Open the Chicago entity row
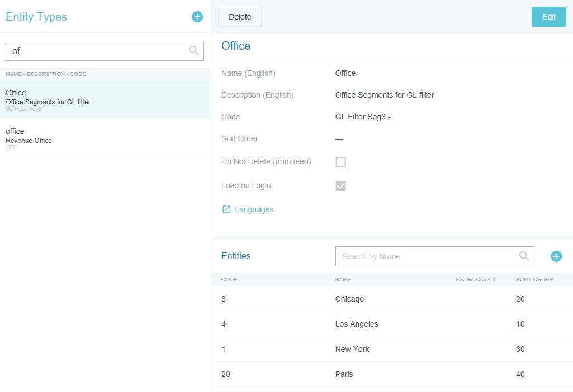This screenshot has height=392, width=573. tap(349, 299)
